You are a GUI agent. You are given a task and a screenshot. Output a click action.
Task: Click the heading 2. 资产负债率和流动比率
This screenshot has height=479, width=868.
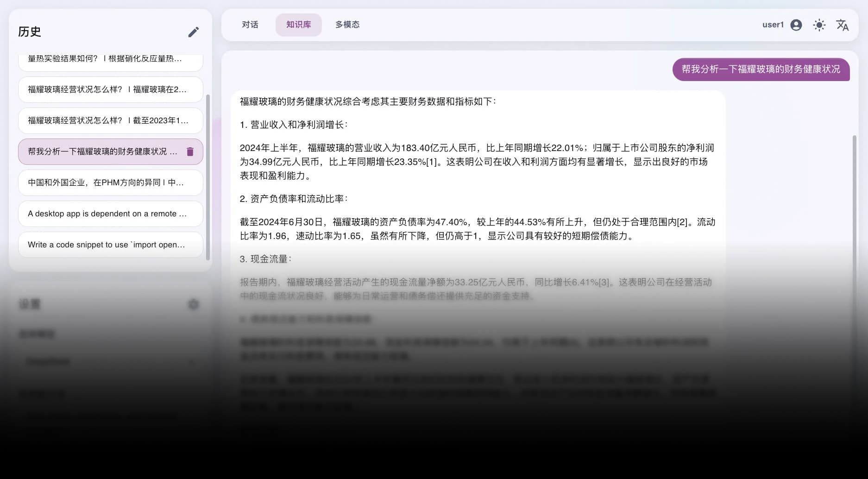(x=294, y=199)
